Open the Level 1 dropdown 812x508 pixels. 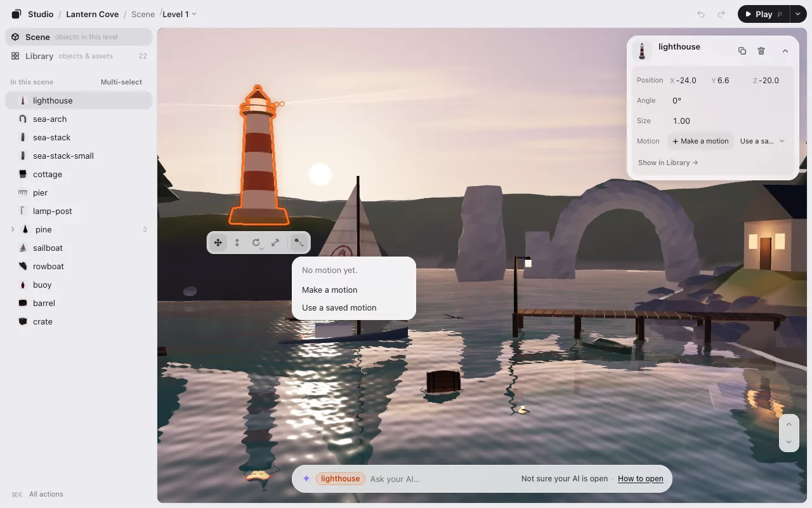pyautogui.click(x=180, y=14)
